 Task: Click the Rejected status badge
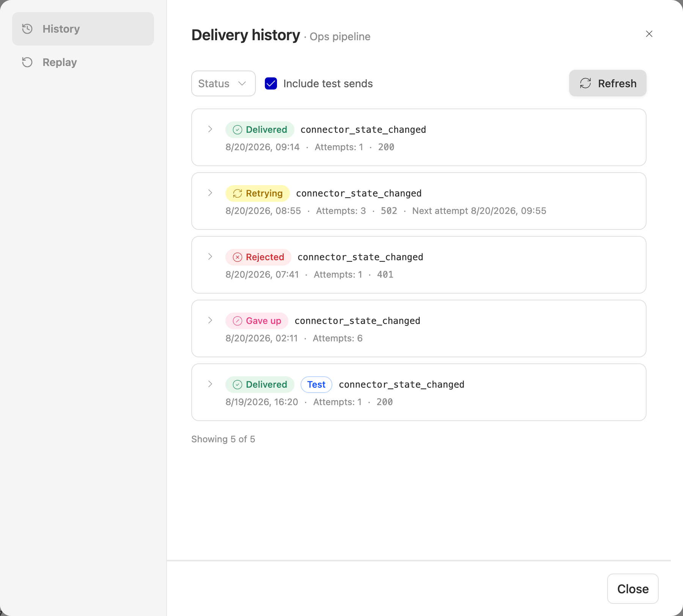258,257
